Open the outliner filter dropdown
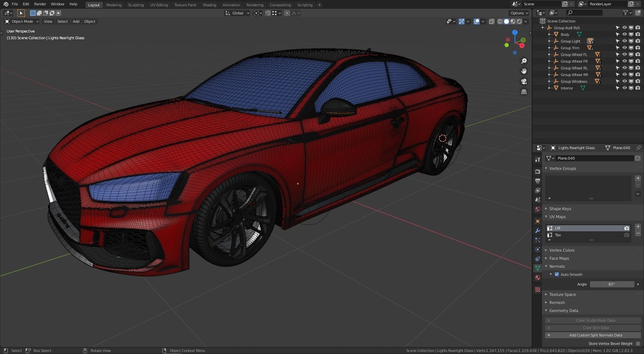 tap(628, 13)
